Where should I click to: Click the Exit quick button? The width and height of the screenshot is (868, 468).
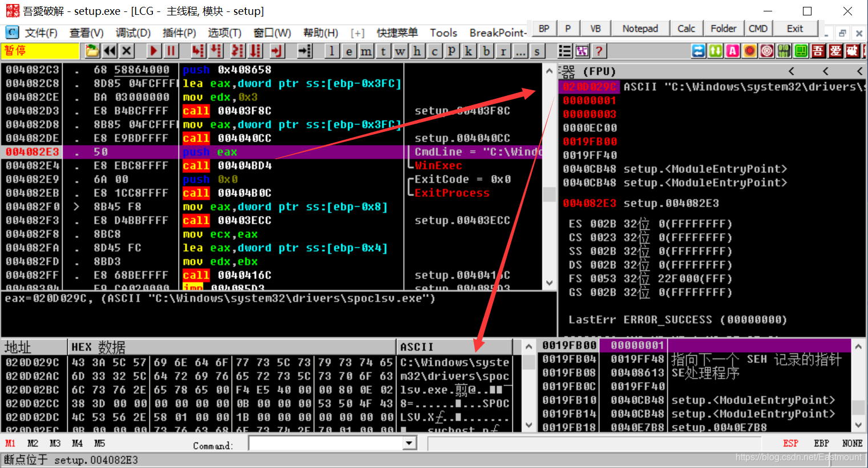click(x=795, y=29)
